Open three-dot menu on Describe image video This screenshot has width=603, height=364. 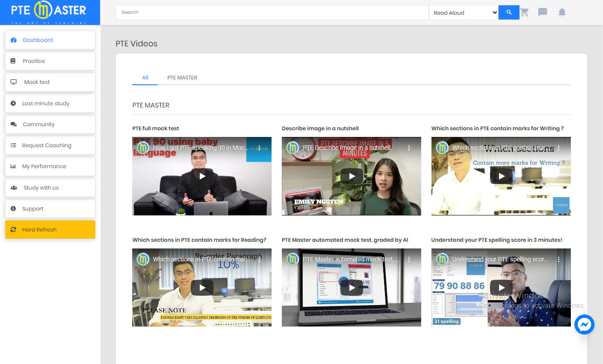[409, 148]
